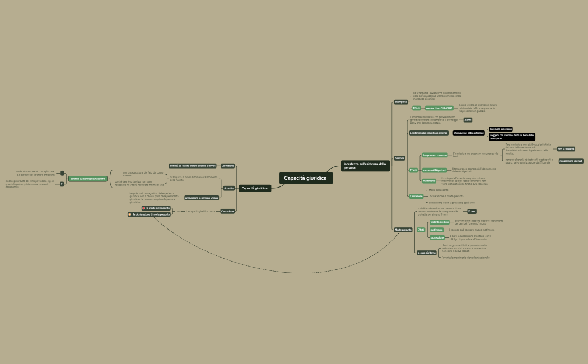Select the "Morte presunta" branch node
588x364 pixels.
(x=403, y=230)
